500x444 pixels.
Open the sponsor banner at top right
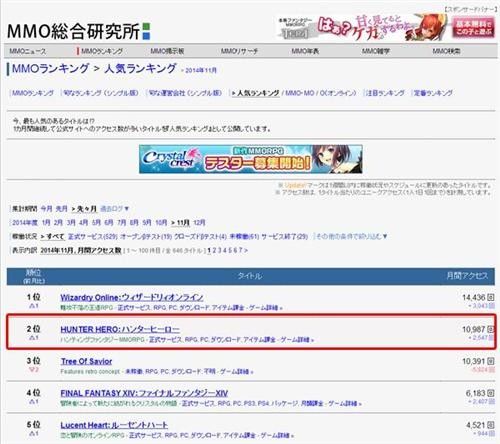pyautogui.click(x=386, y=27)
